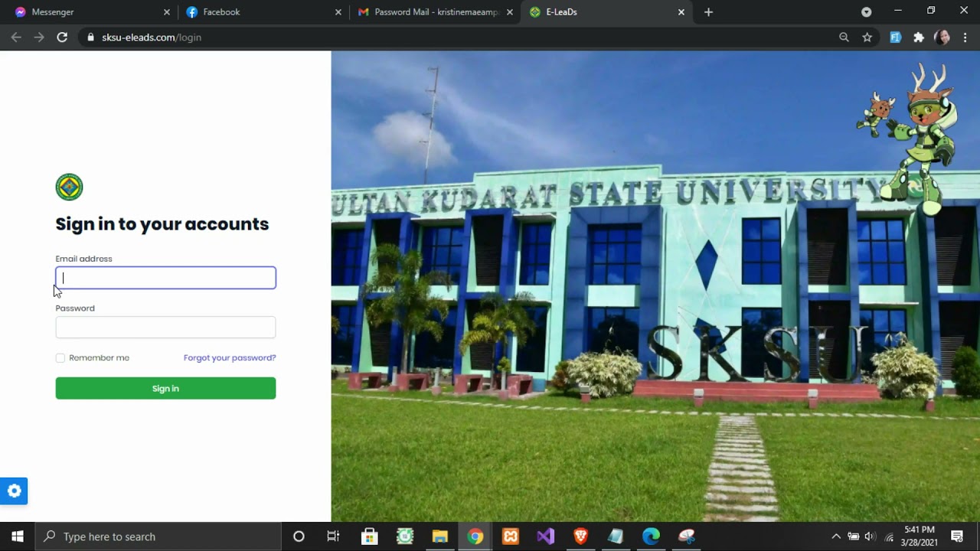Check battery status in system tray
The width and height of the screenshot is (980, 551).
tap(853, 536)
